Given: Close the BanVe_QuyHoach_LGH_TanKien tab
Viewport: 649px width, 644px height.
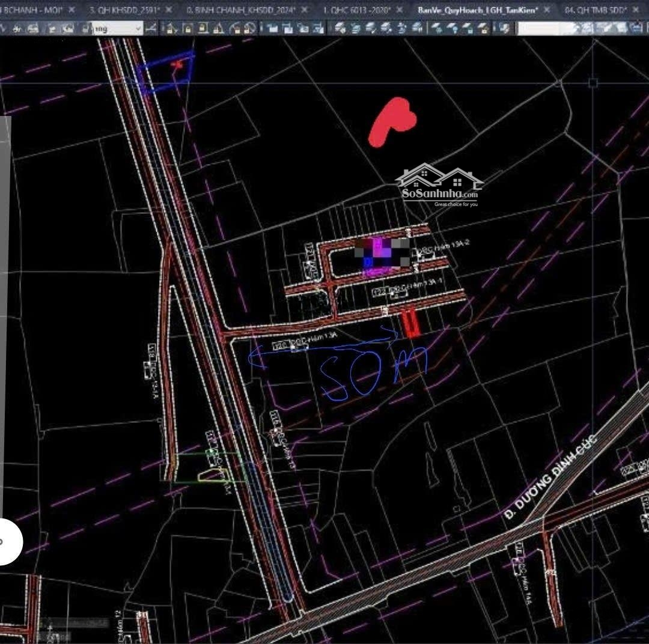Looking at the screenshot, I should (x=547, y=10).
